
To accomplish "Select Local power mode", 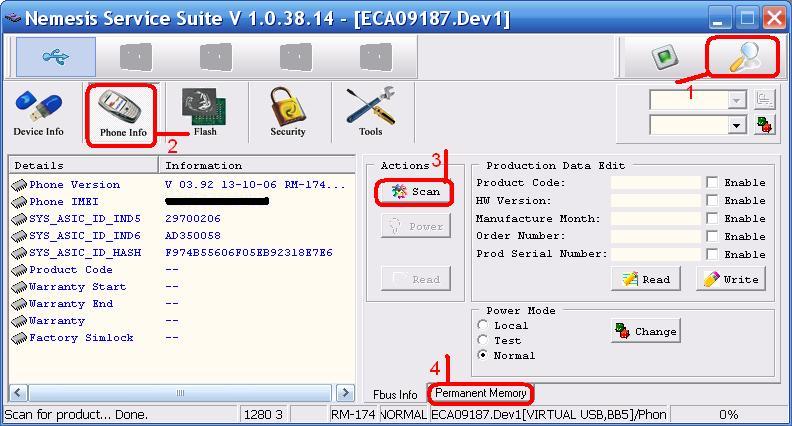I will (483, 325).
